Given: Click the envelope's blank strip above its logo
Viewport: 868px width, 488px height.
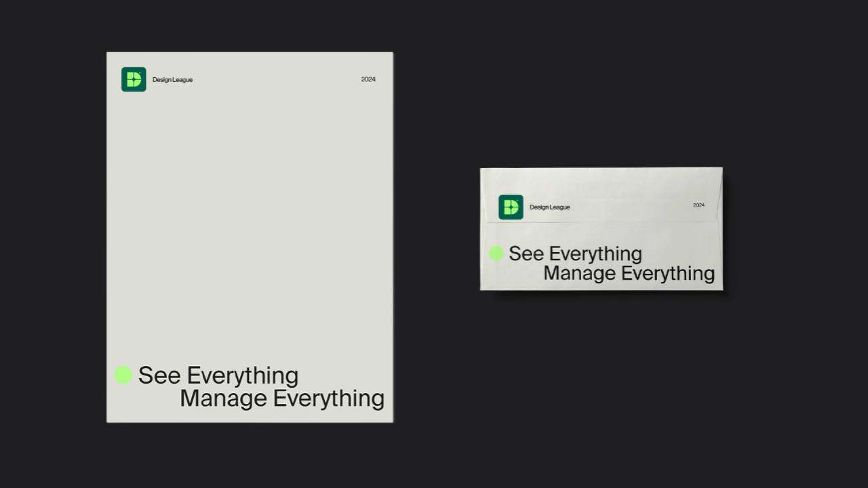Looking at the screenshot, I should [601, 180].
